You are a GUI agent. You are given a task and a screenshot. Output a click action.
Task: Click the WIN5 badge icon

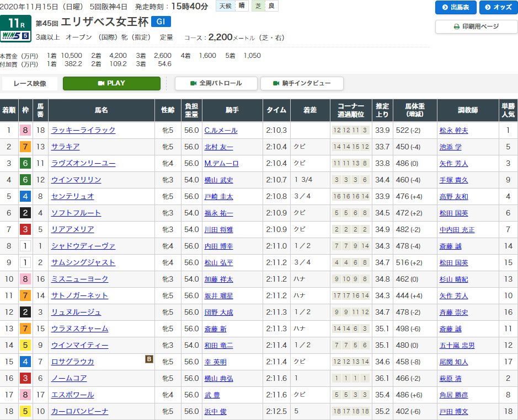[15, 36]
